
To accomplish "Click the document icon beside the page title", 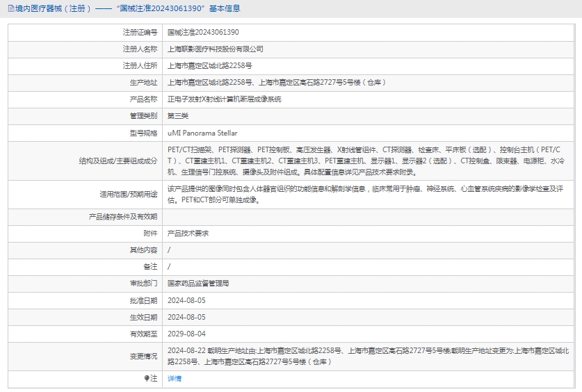I will click(x=10, y=9).
